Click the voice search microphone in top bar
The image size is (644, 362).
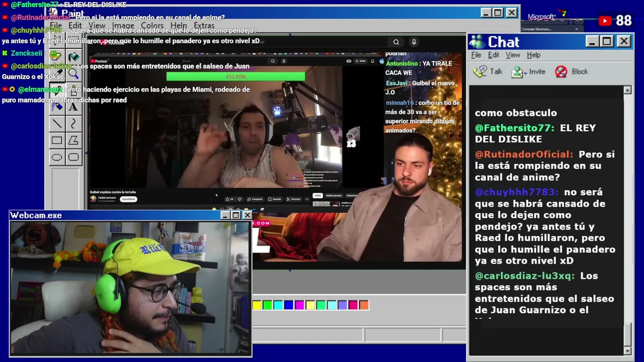coord(414,42)
